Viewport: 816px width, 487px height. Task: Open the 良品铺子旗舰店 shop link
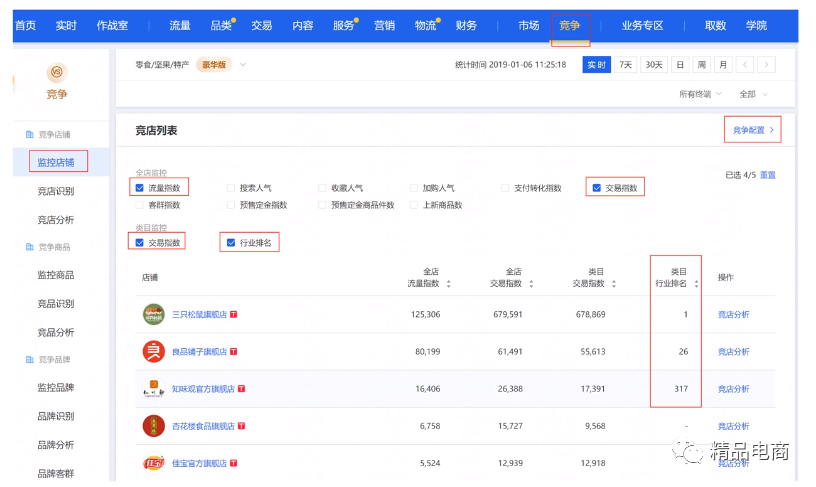199,352
